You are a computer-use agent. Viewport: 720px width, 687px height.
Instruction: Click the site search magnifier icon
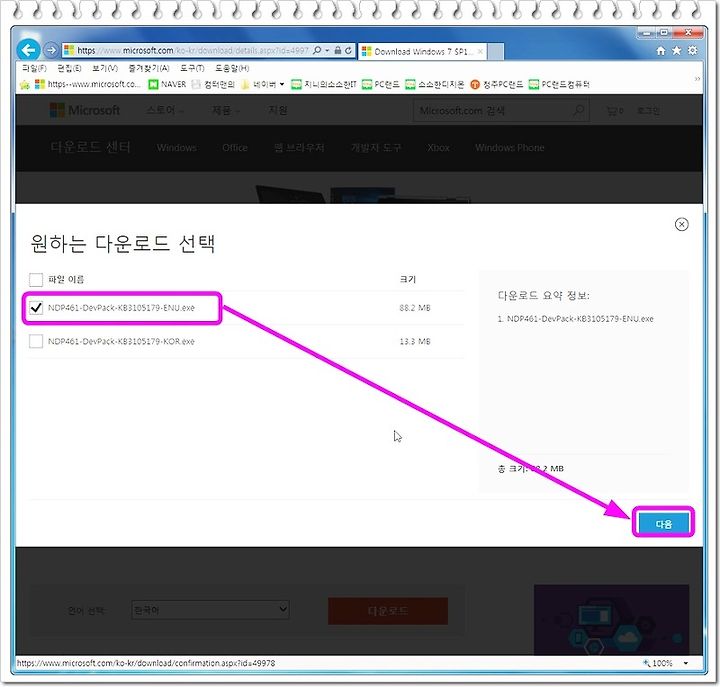pos(579,110)
